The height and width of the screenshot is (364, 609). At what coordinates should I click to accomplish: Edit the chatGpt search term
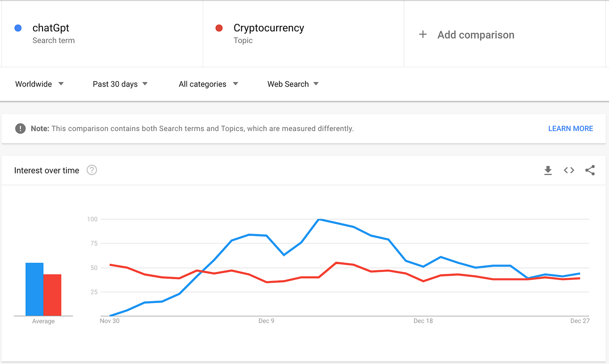pos(51,28)
